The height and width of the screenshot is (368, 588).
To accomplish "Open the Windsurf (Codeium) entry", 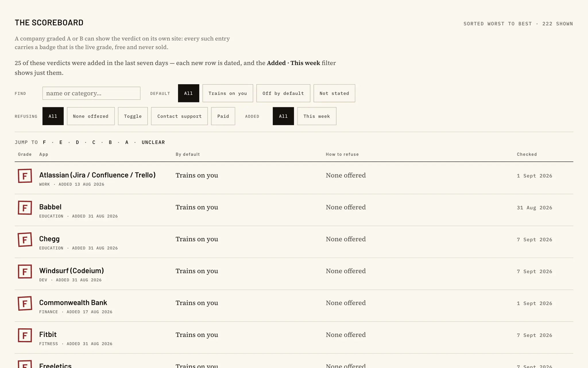I will pos(71,271).
